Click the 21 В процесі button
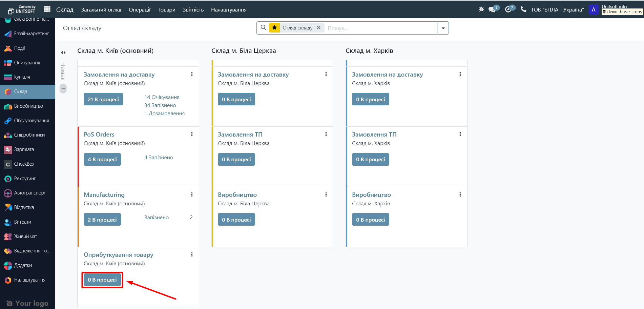The image size is (644, 309). point(103,99)
